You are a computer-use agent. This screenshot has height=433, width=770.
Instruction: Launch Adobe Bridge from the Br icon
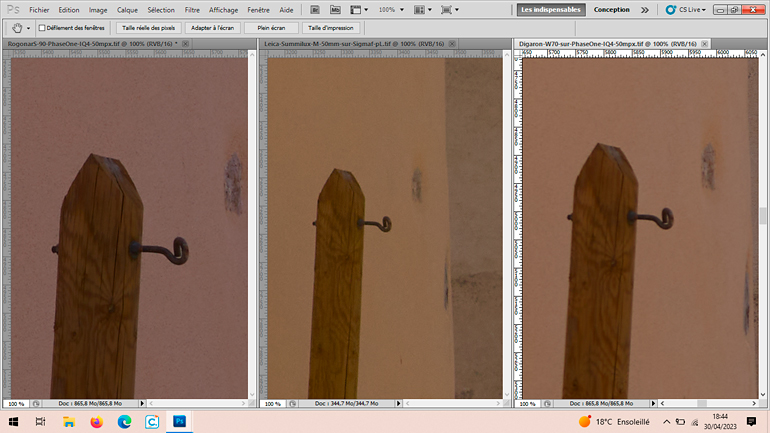(315, 10)
